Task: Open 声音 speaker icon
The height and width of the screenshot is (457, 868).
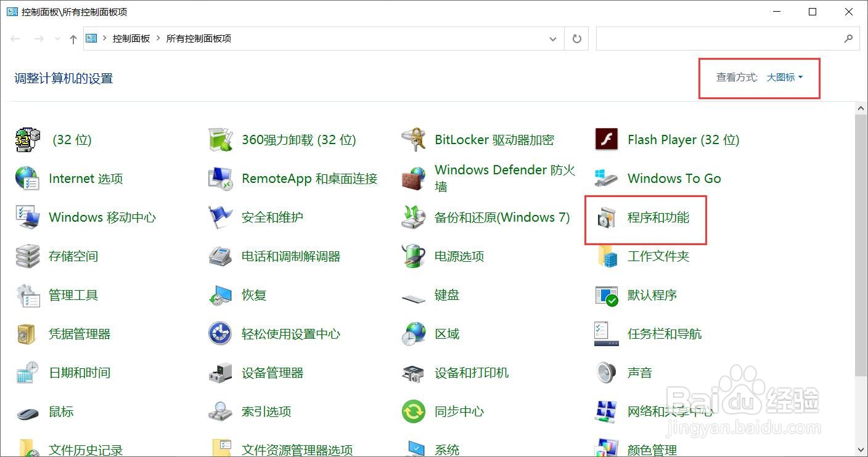Action: [606, 373]
